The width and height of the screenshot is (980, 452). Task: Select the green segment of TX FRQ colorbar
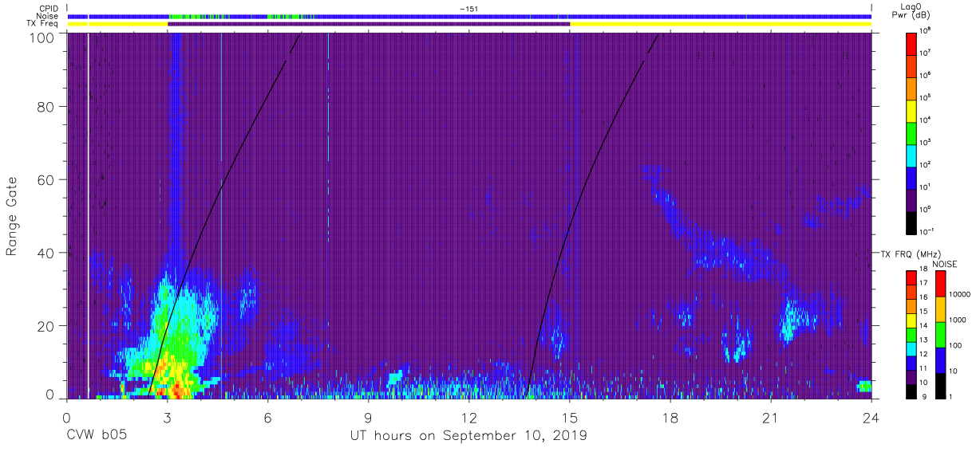(912, 334)
